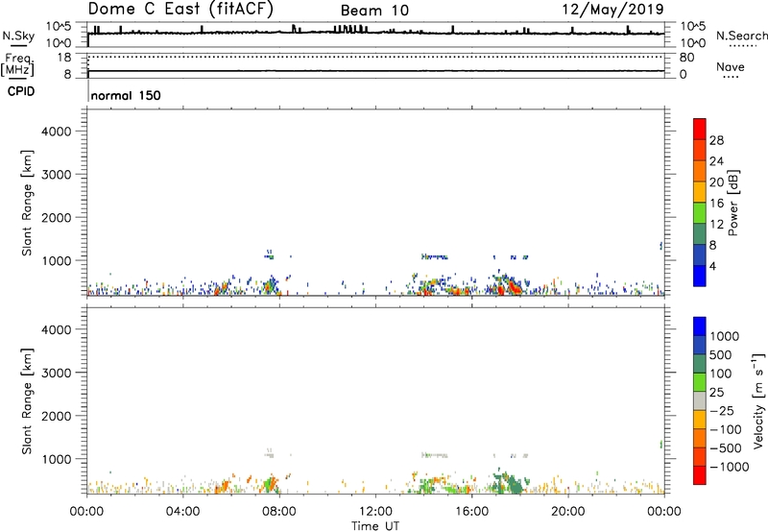Click the "04:00" time axis tick

pos(183,512)
